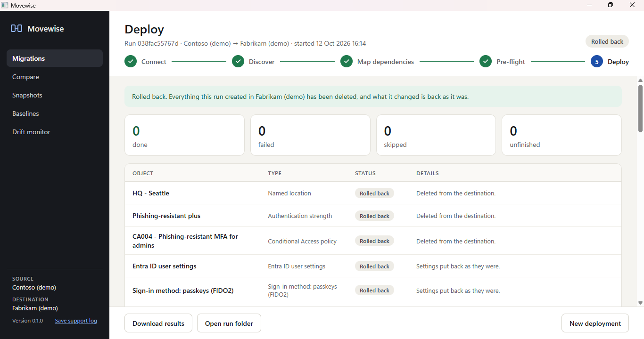Image resolution: width=644 pixels, height=339 pixels.
Task: Open Snapshots in the sidebar
Action: tap(55, 95)
